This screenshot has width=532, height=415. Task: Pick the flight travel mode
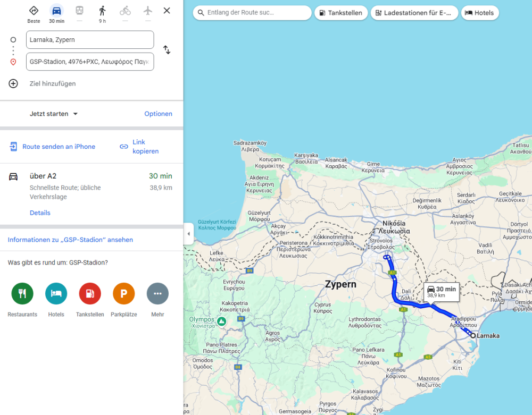tap(148, 11)
